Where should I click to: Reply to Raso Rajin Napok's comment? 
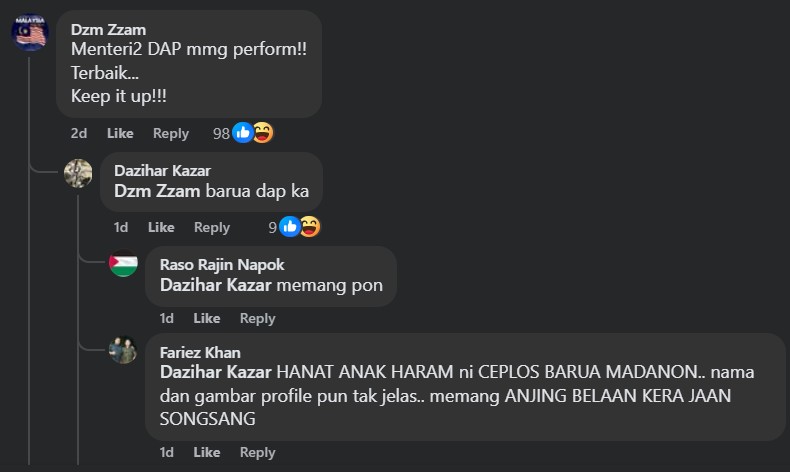click(257, 318)
